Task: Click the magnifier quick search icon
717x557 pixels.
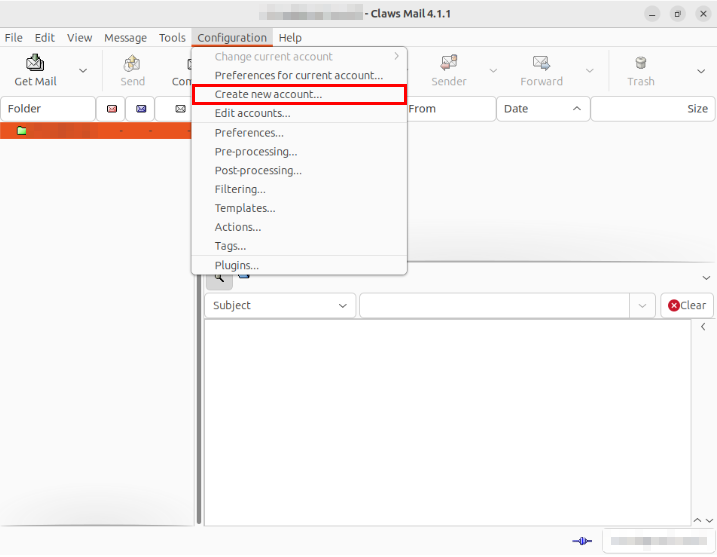Action: [219, 279]
